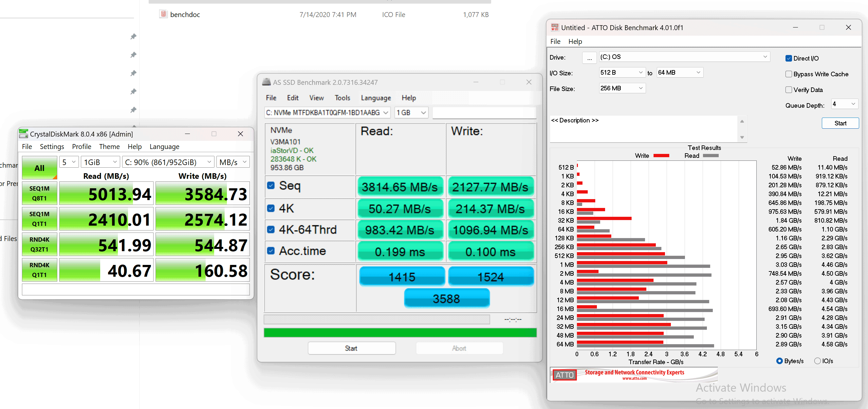Click the ATTO Description text box
Image resolution: width=868 pixels, height=409 pixels.
[643, 129]
